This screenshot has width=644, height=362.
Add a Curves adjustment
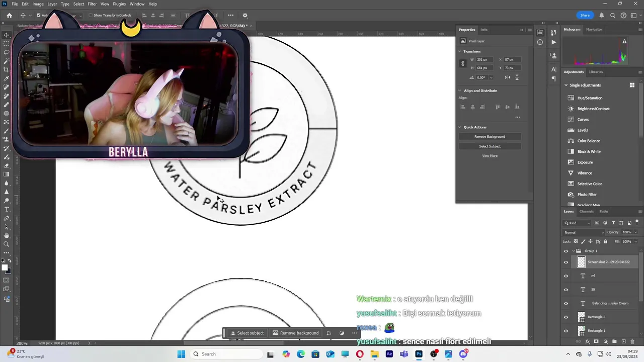coord(583,120)
